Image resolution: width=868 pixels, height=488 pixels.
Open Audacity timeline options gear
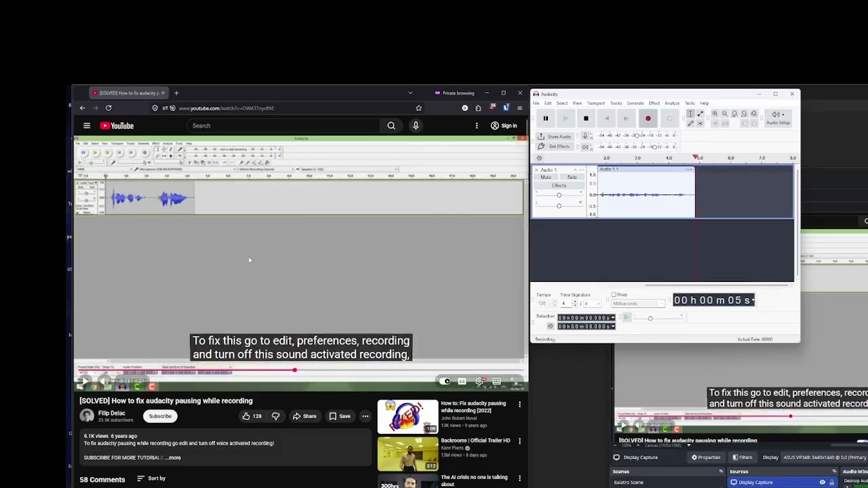click(539, 158)
